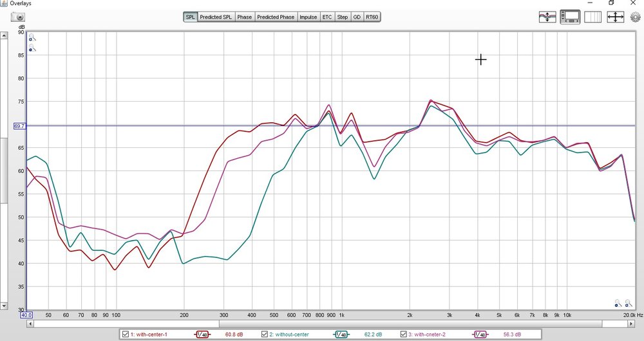
Task: Click the vertical zoom-out magnifier below it
Action: (x=32, y=48)
